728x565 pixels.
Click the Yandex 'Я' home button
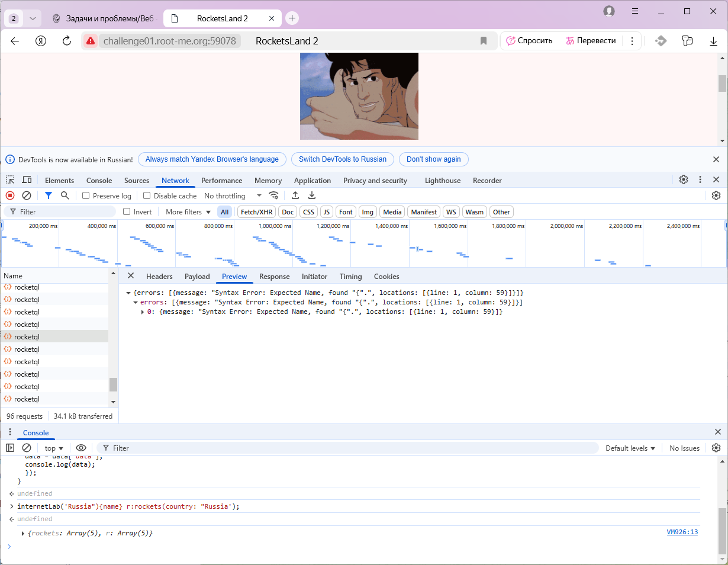41,41
